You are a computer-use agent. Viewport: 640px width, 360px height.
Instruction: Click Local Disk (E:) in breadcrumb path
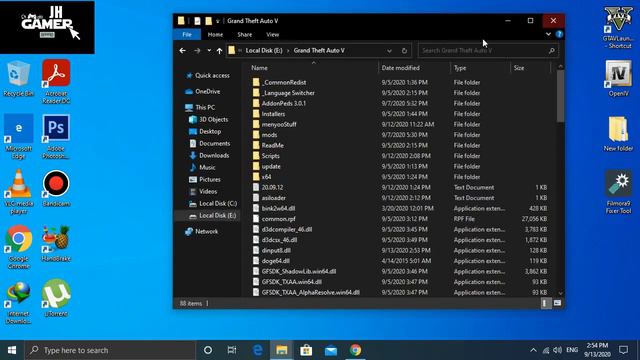coord(264,51)
